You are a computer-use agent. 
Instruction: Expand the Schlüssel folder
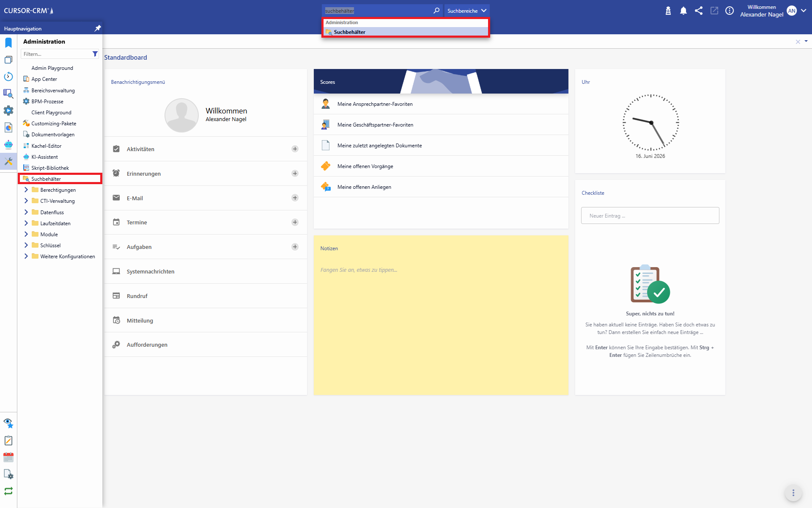pyautogui.click(x=26, y=245)
